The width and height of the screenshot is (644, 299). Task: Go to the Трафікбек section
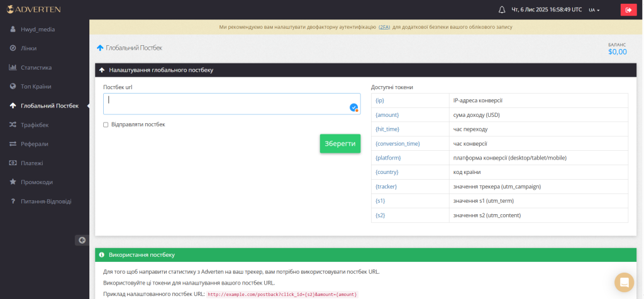(x=35, y=125)
